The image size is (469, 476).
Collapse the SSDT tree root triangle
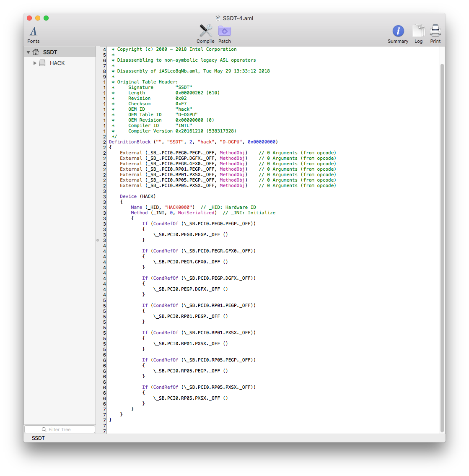pyautogui.click(x=28, y=52)
